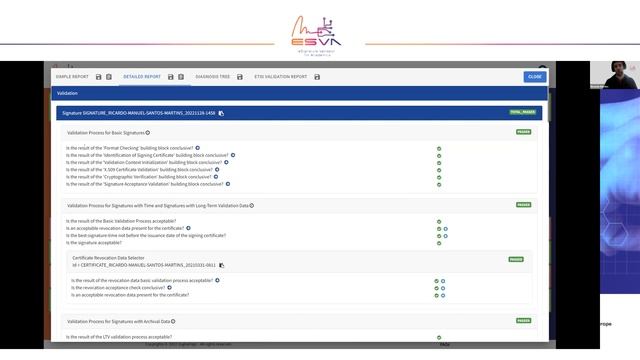Save the Diagnosis Tree with its disk icon
Image resolution: width=640 pixels, height=360 pixels.
240,77
